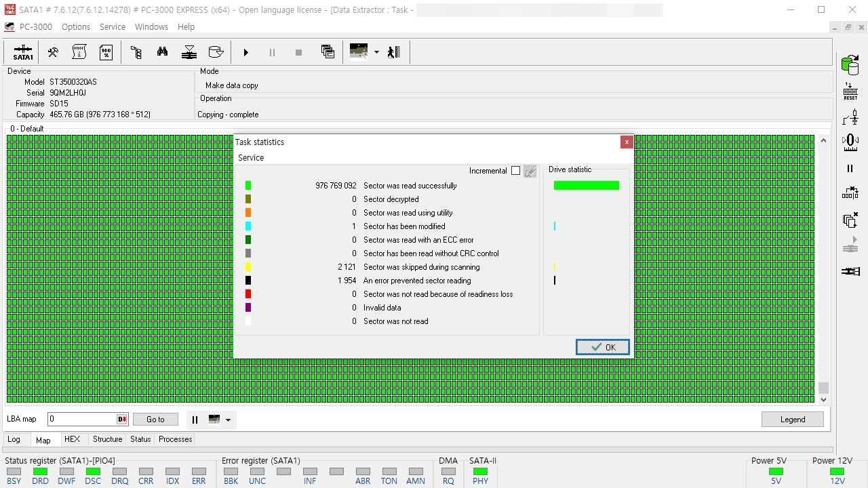Viewport: 868px width, 488px height.
Task: Enable the Incremental checkbox
Action: pos(515,171)
